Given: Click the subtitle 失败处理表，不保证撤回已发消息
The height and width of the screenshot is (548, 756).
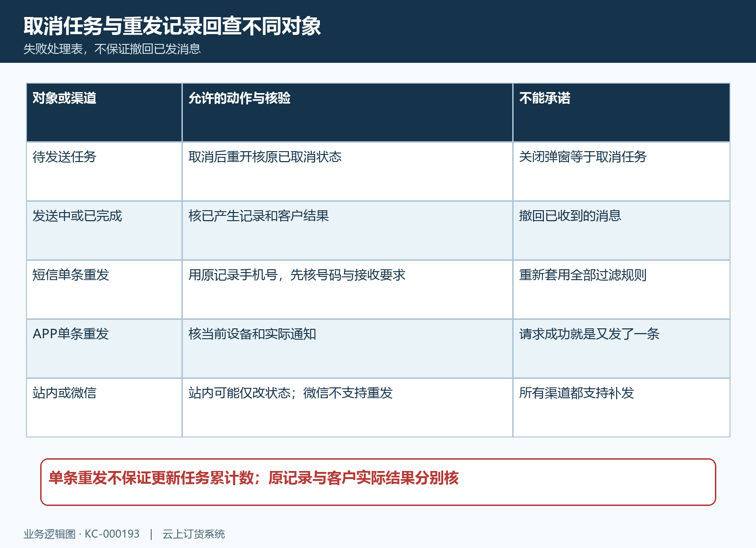Looking at the screenshot, I should [x=112, y=49].
